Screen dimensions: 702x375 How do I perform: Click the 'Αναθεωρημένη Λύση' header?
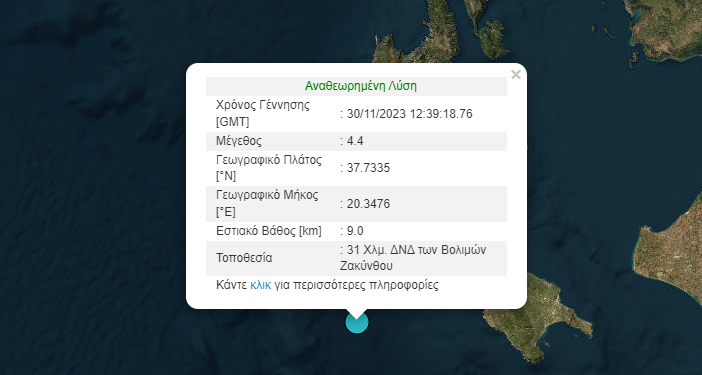click(361, 86)
